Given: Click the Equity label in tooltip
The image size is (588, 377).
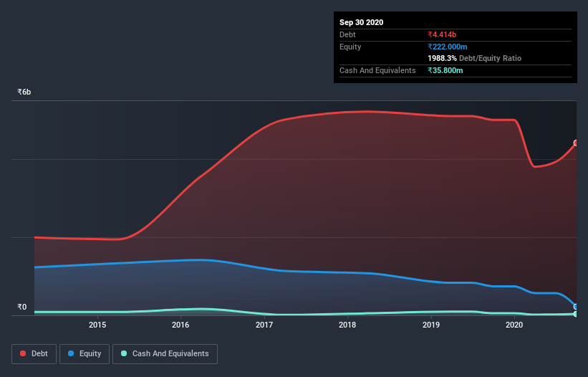Looking at the screenshot, I should click(x=350, y=47).
